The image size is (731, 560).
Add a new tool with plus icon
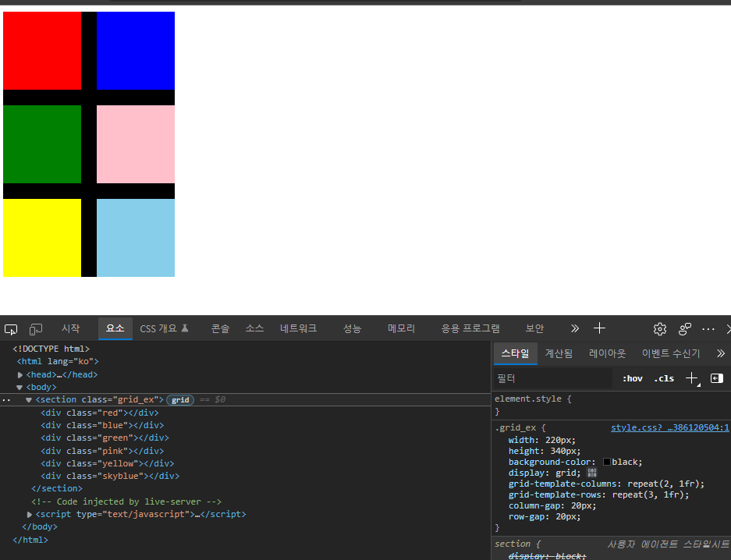click(x=599, y=328)
